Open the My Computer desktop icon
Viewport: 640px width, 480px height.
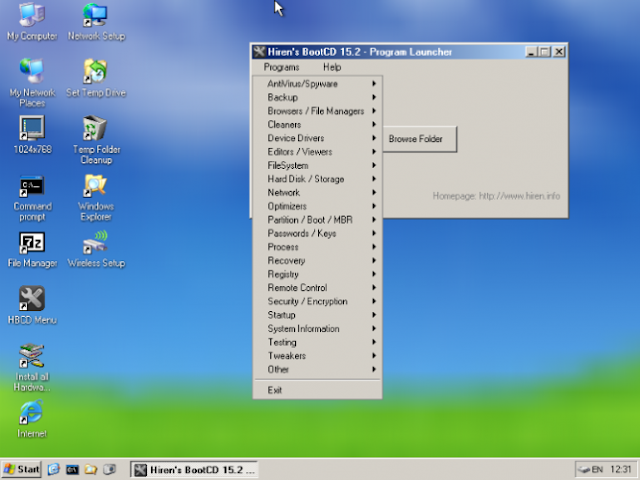click(x=32, y=21)
